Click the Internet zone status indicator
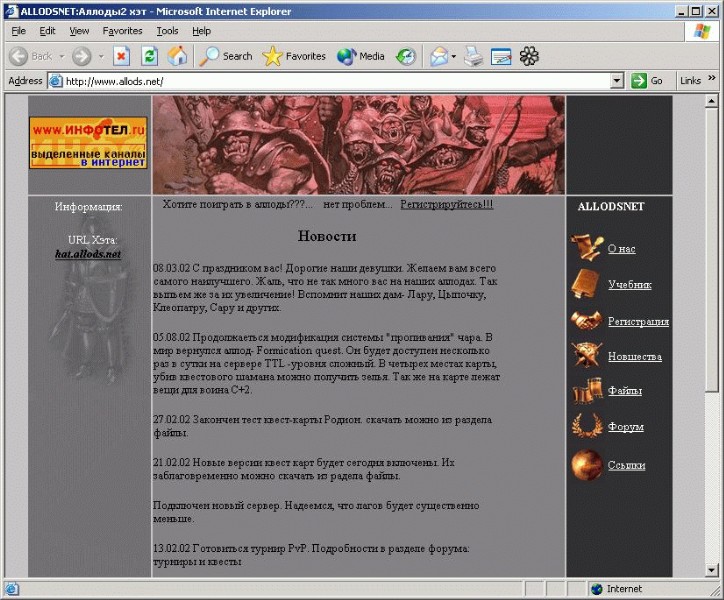 pos(617,589)
